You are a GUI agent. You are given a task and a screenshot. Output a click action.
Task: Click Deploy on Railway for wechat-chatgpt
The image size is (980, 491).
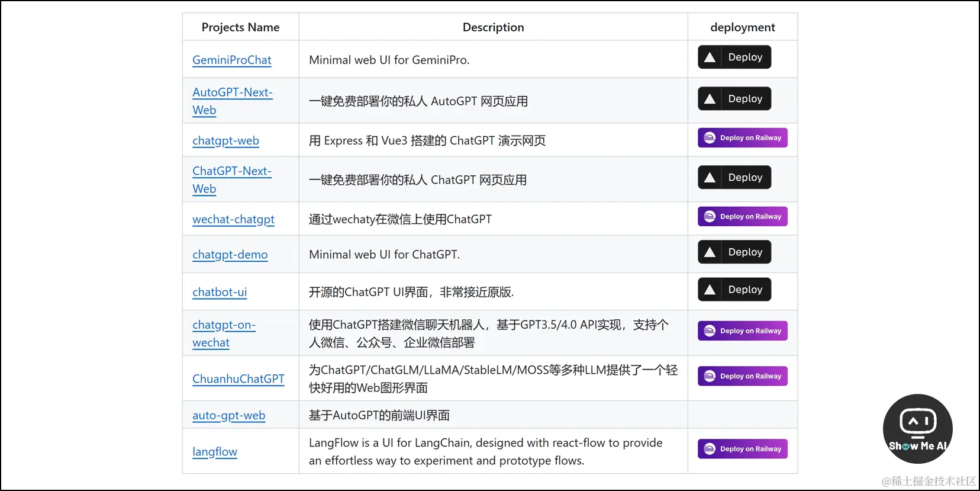[743, 216]
